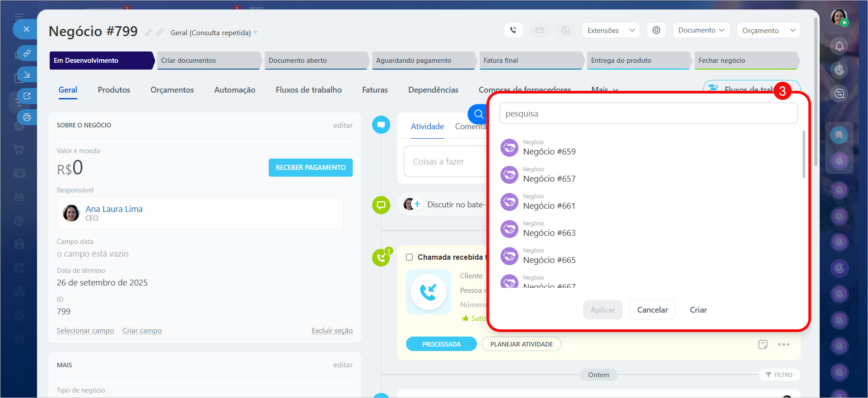Click Cancelar in the search popup
Viewport: 868px width, 398px height.
pos(652,310)
